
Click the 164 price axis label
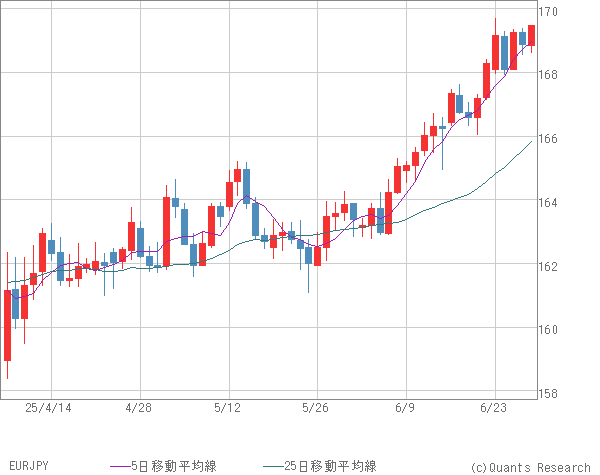coord(548,202)
